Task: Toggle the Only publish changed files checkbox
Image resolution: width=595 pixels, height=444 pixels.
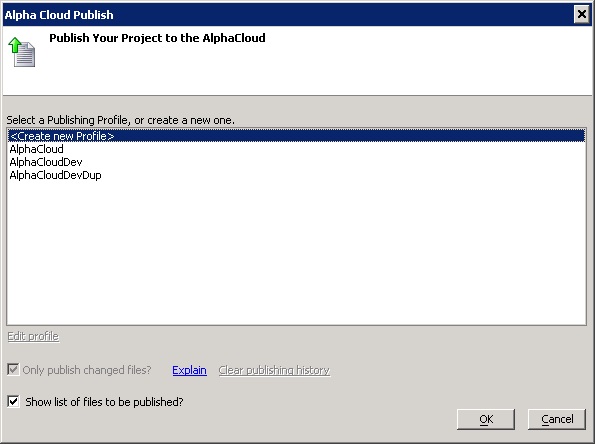Action: click(13, 369)
